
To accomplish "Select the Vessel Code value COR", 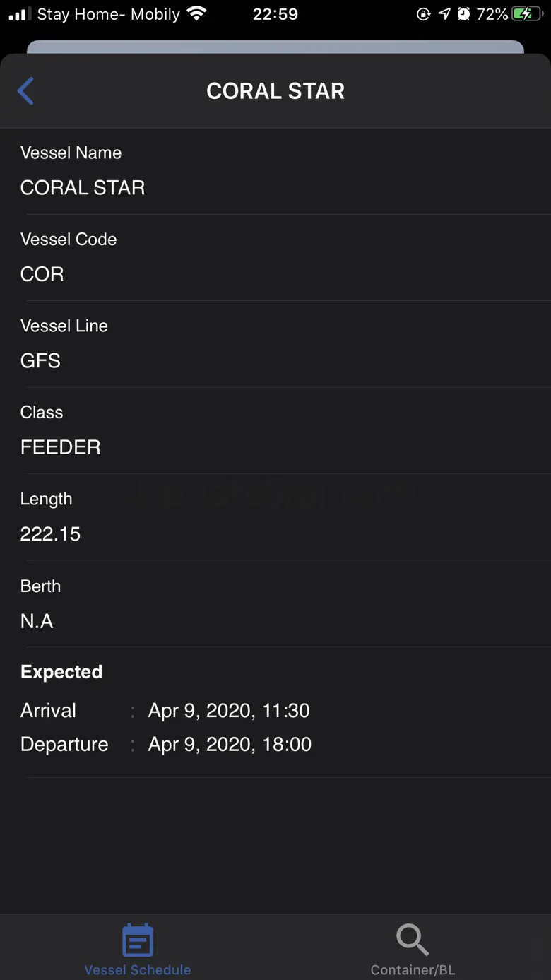I will [42, 274].
